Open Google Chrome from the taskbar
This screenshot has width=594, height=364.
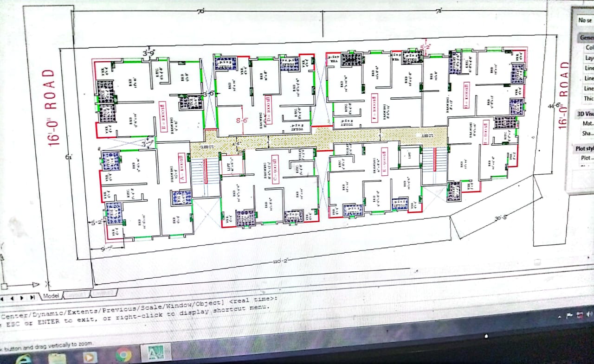[123, 356]
